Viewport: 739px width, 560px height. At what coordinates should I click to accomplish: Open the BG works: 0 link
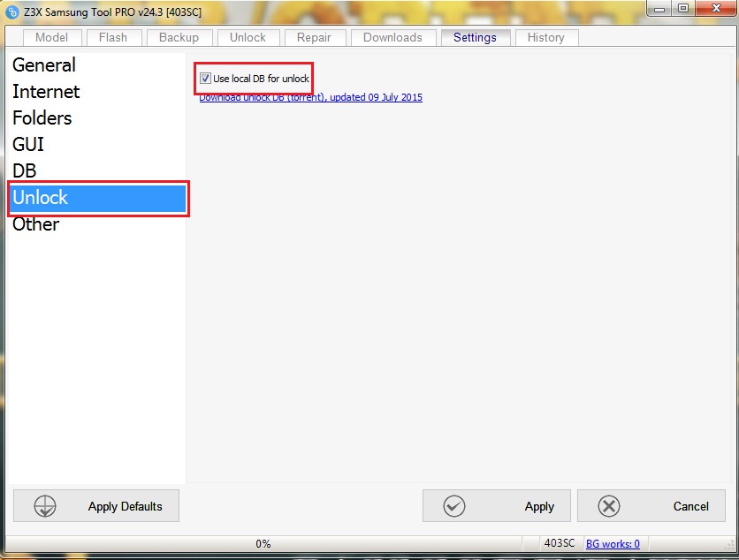pos(613,544)
